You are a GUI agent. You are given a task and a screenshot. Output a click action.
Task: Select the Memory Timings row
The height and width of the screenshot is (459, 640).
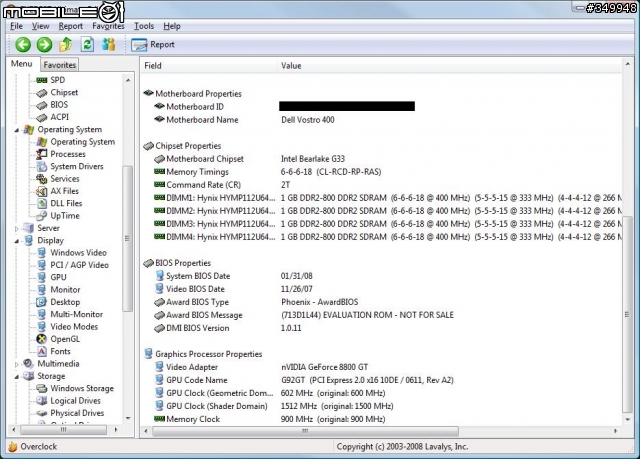click(380, 172)
